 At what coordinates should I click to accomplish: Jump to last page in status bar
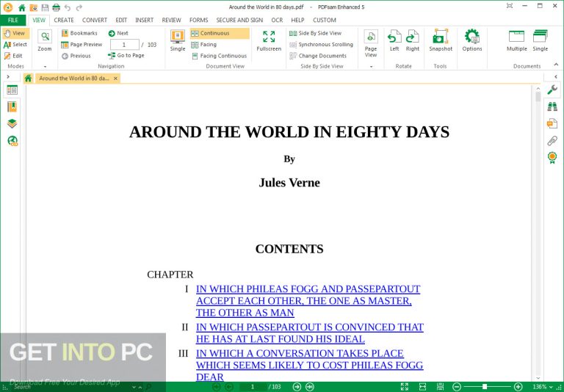310,387
